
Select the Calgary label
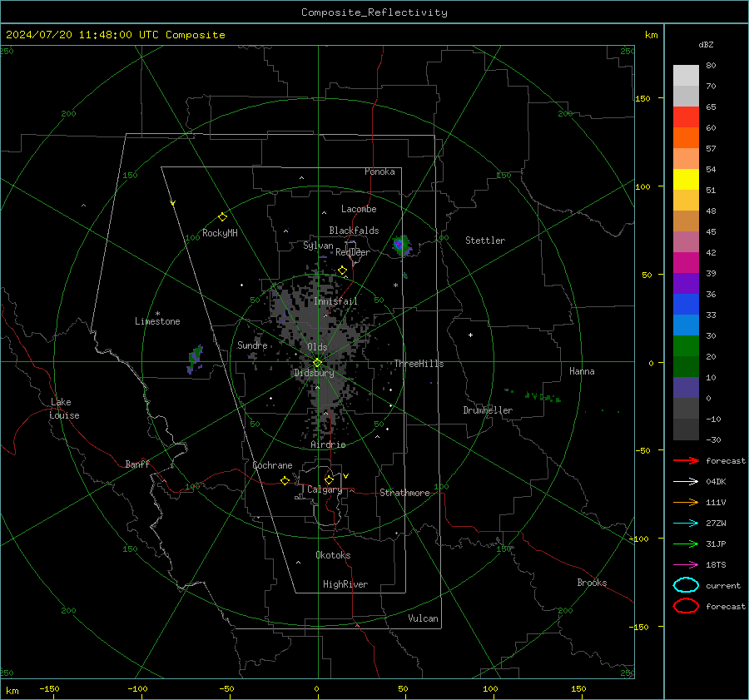[325, 489]
